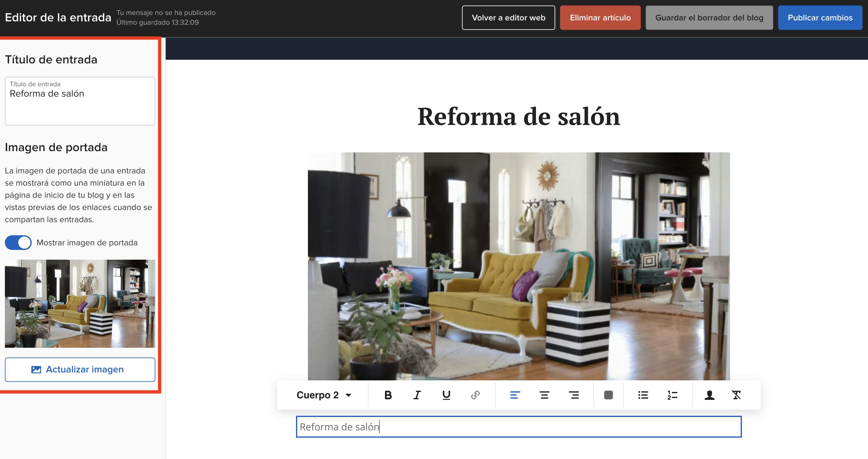Click the body text box 'Reforma de salón'
This screenshot has width=868, height=459.
click(x=519, y=427)
